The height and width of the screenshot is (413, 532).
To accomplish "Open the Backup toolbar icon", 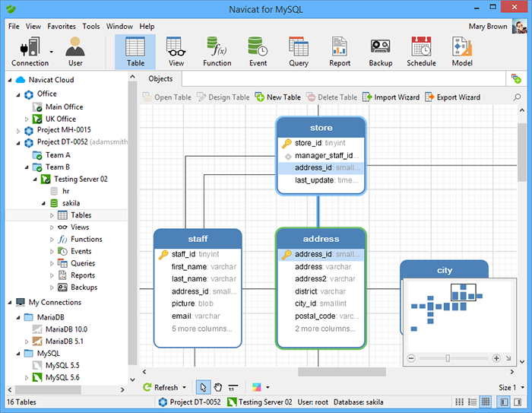I will pyautogui.click(x=380, y=52).
